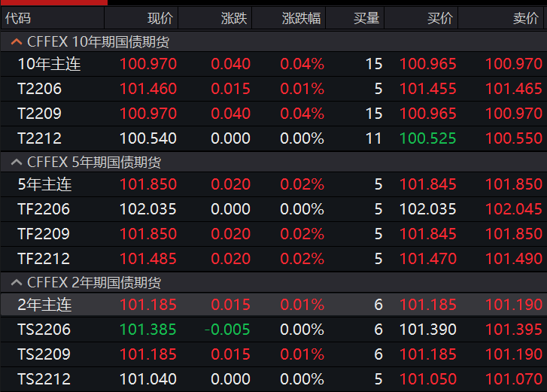The width and height of the screenshot is (547, 392).
Task: Click the 买价 column header
Action: click(440, 19)
